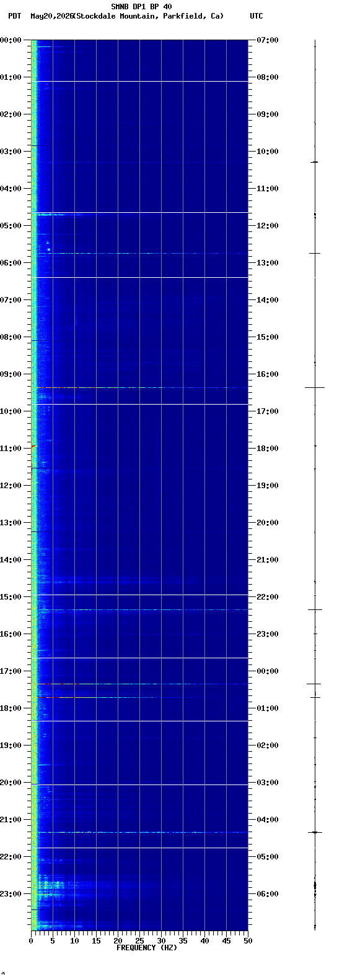
Task: Click the largest seismogram spike near 16:20 UTC
Action: 315,387
